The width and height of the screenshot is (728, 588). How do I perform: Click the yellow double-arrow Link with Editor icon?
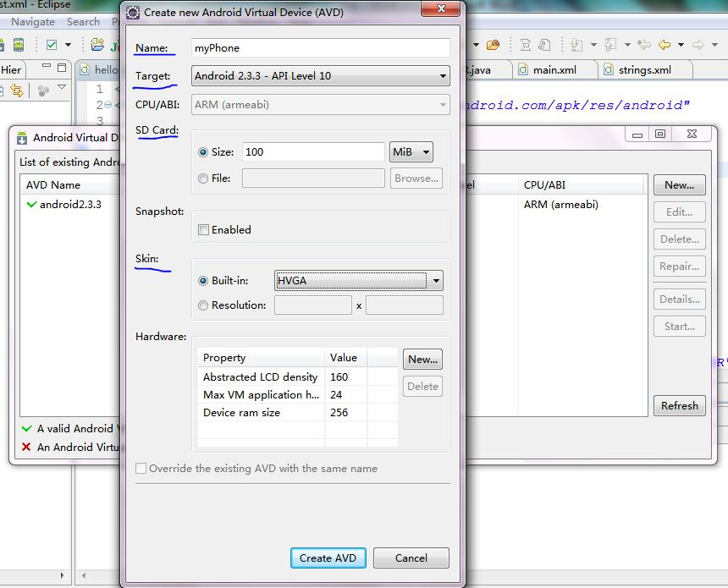click(x=17, y=90)
